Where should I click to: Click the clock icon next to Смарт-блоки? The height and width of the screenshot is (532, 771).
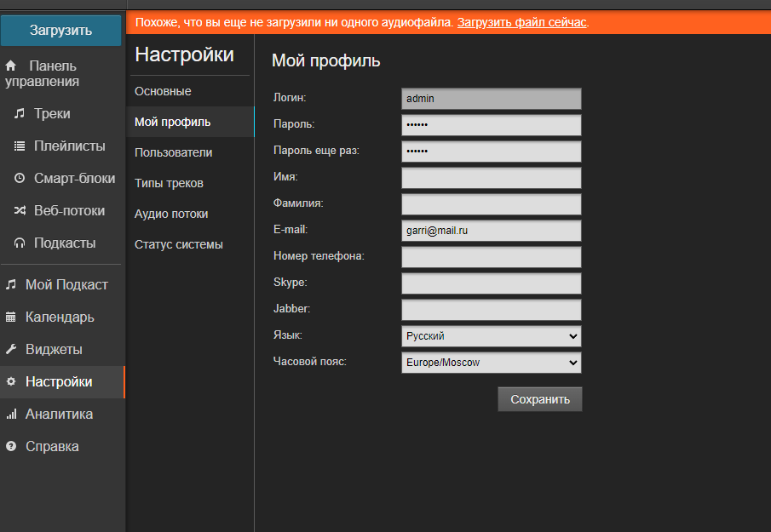[20, 178]
